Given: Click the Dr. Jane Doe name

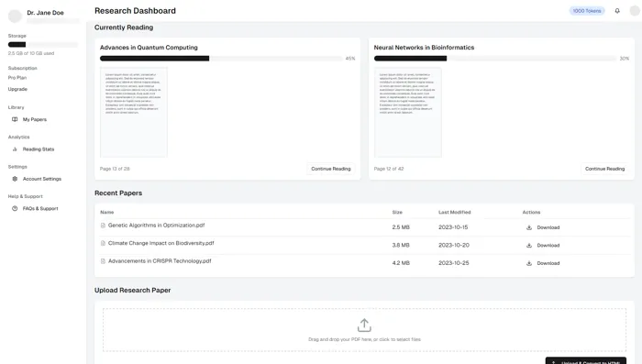Looking at the screenshot, I should [x=46, y=13].
